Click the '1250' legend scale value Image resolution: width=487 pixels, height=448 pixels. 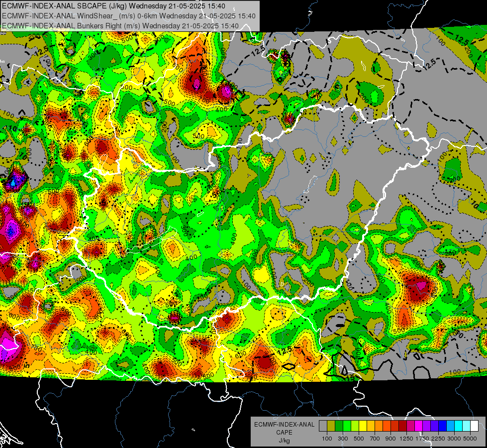406,439
